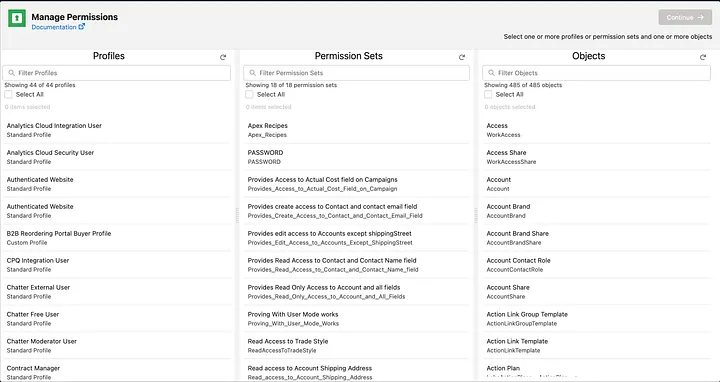Select B2B Reordering Portal Buyer Profile

tap(117, 238)
